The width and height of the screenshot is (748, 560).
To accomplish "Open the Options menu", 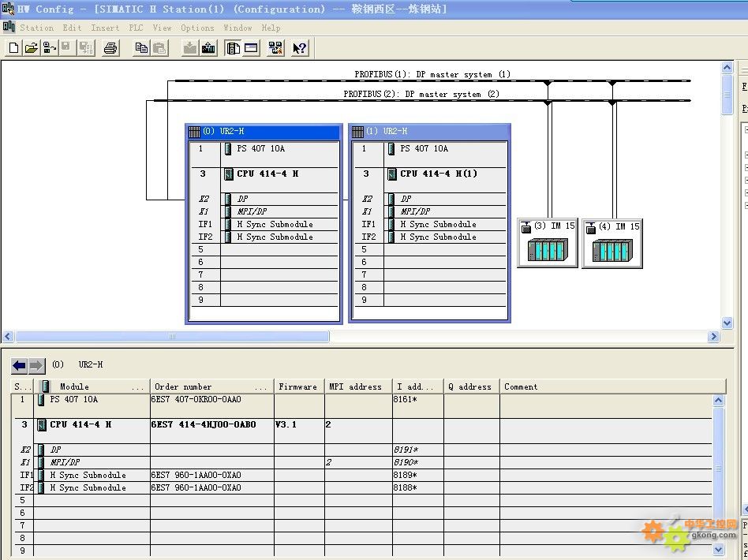I will click(197, 28).
